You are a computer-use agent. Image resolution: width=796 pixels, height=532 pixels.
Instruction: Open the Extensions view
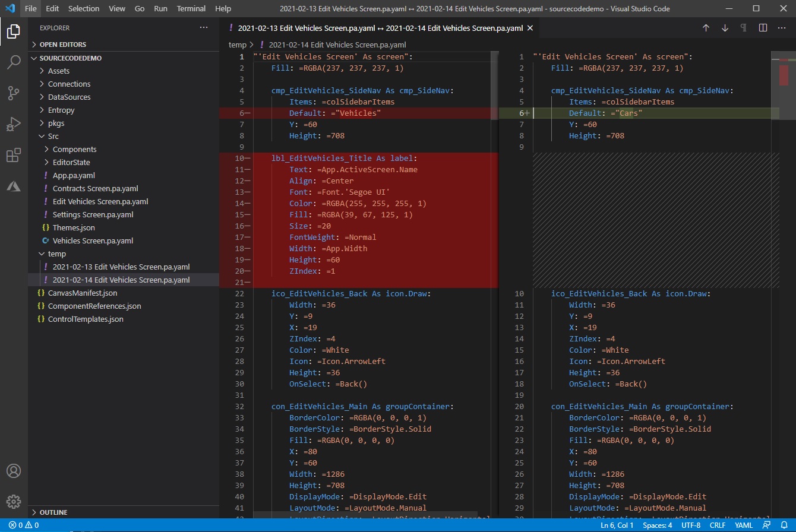[14, 155]
